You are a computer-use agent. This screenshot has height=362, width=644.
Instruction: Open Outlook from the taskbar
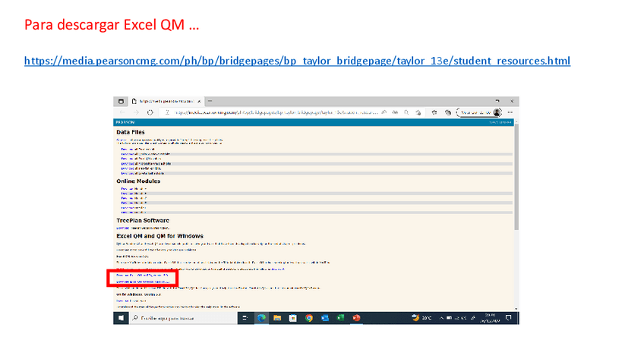325,318
